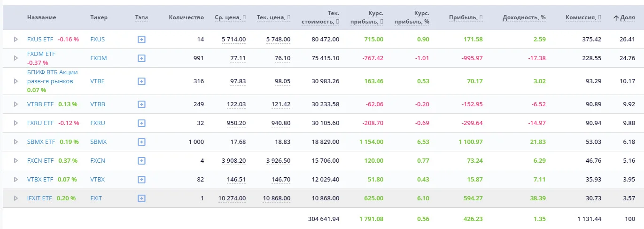This screenshot has height=229, width=644.
Task: Sort by the Название column header
Action: pos(41,17)
